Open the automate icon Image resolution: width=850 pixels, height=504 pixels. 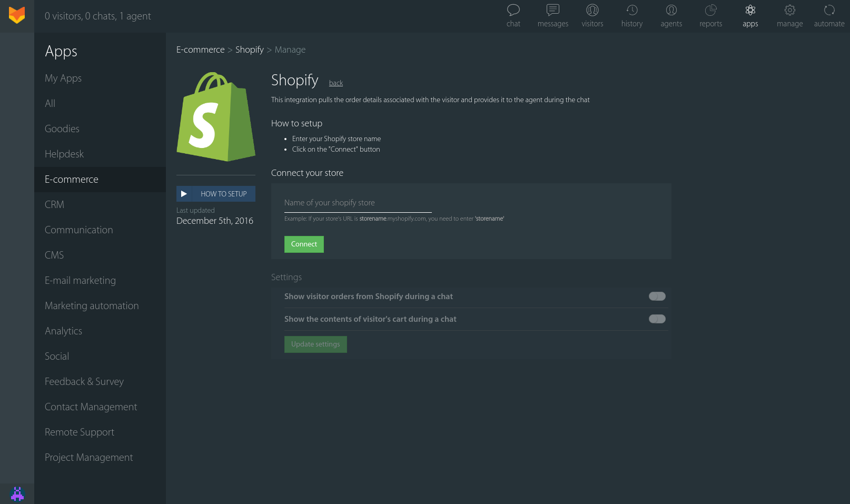click(x=829, y=11)
